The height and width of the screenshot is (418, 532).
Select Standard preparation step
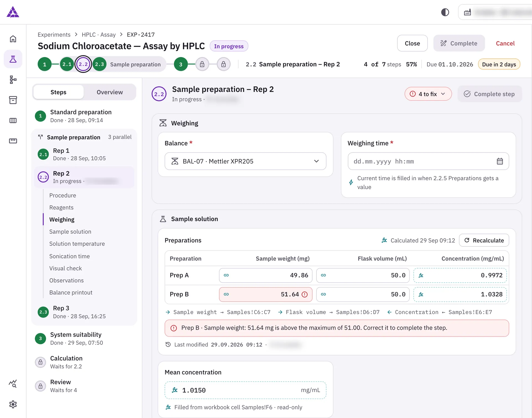[85, 116]
